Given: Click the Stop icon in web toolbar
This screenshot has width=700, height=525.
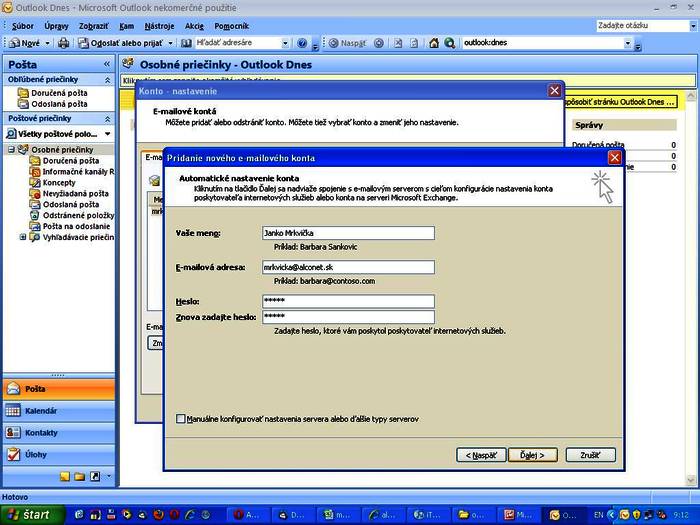Looking at the screenshot, I should (x=398, y=43).
